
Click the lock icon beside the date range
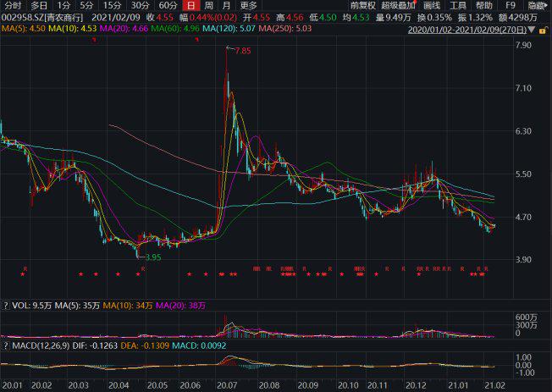point(543,30)
